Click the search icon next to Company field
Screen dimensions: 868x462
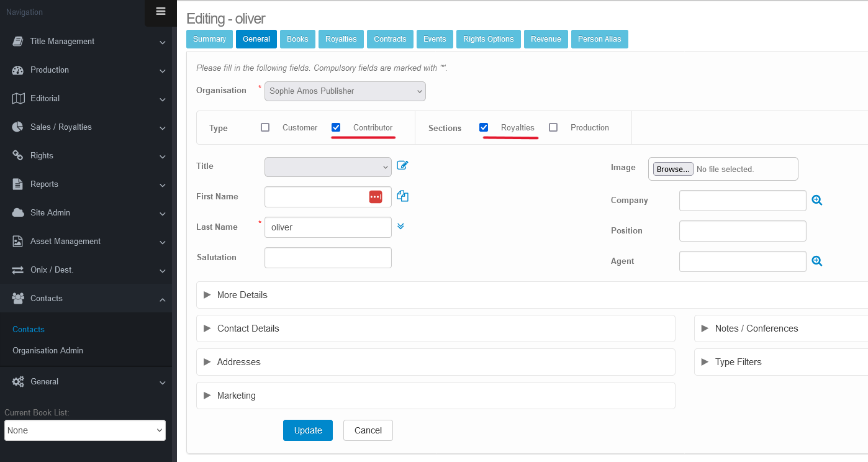click(817, 200)
